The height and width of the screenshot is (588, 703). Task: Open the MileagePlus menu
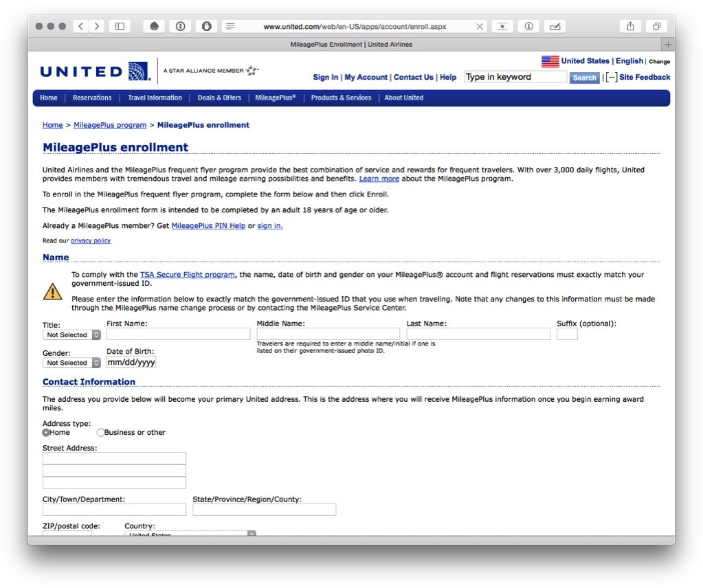pyautogui.click(x=276, y=98)
